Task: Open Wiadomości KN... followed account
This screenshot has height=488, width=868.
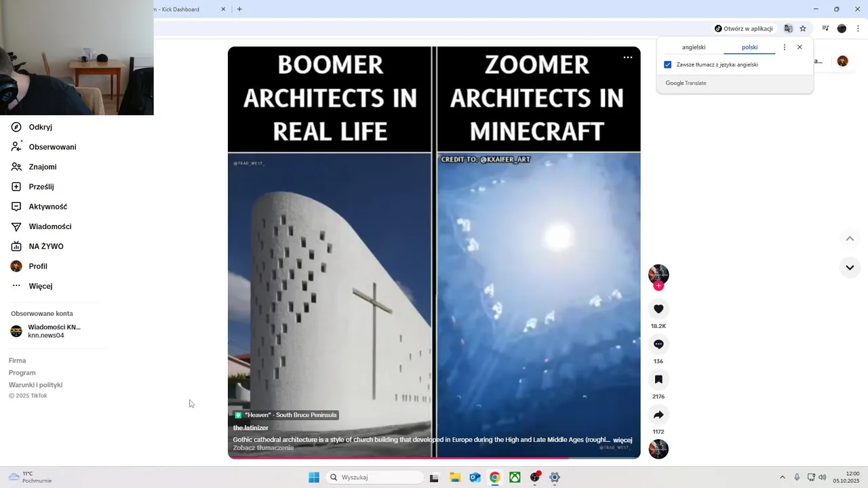Action: tap(54, 327)
